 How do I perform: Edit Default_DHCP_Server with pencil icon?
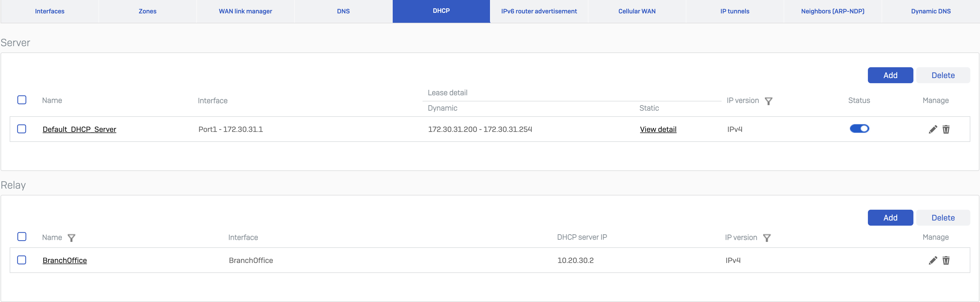point(932,129)
